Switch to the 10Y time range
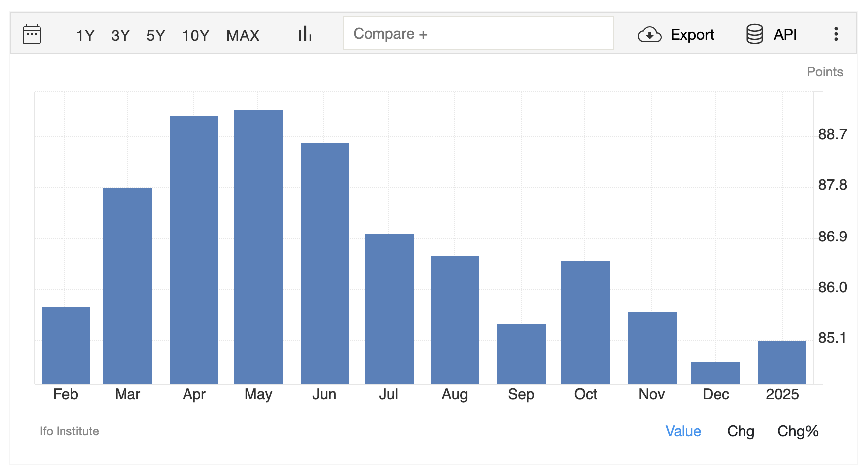868x474 pixels. 195,35
